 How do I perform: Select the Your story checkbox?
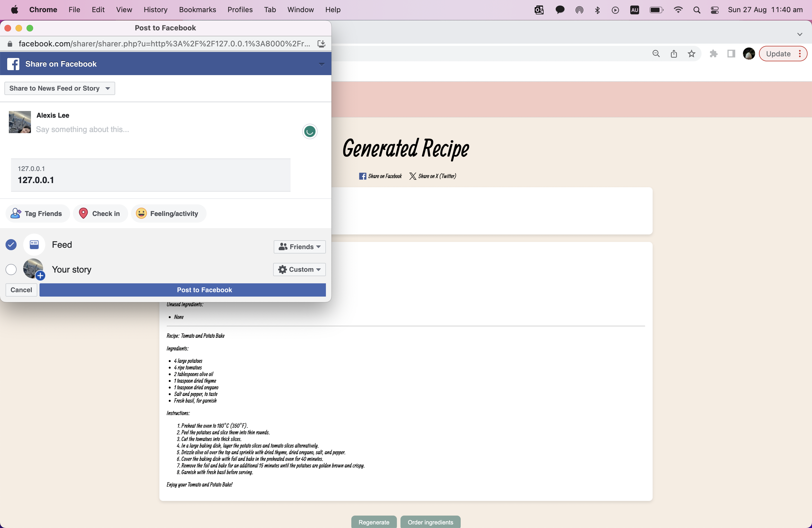pyautogui.click(x=11, y=270)
